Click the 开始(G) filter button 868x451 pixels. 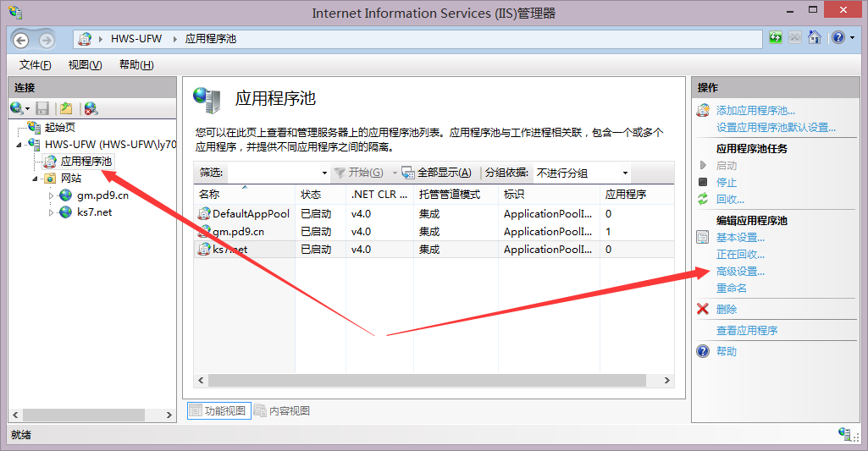[359, 173]
